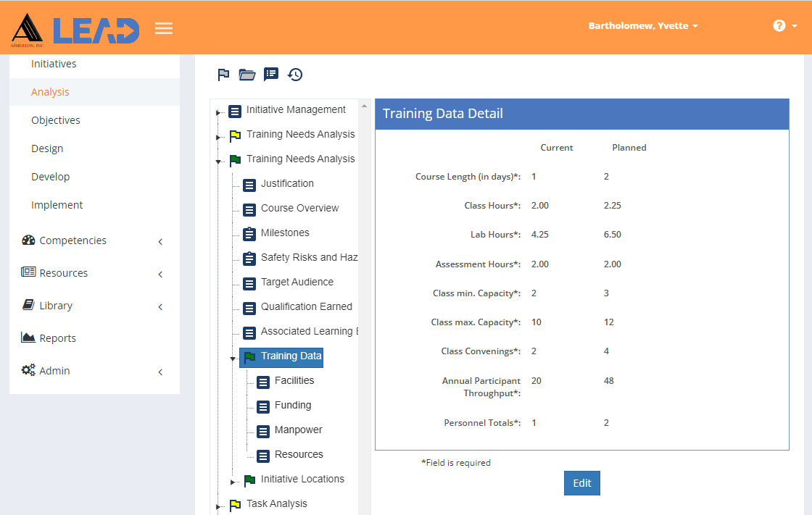The image size is (812, 515).
Task: Collapse the green-flag Training Needs Analysis node arrow
Action: [x=218, y=162]
